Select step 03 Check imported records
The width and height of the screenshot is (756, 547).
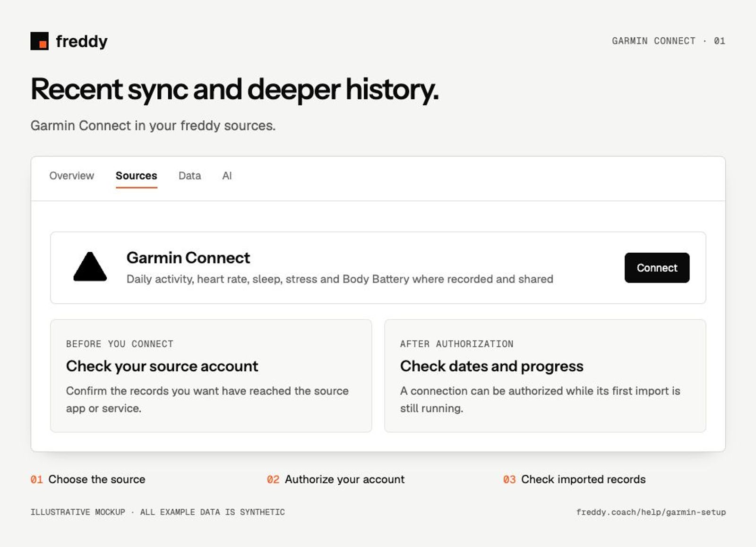click(x=574, y=479)
